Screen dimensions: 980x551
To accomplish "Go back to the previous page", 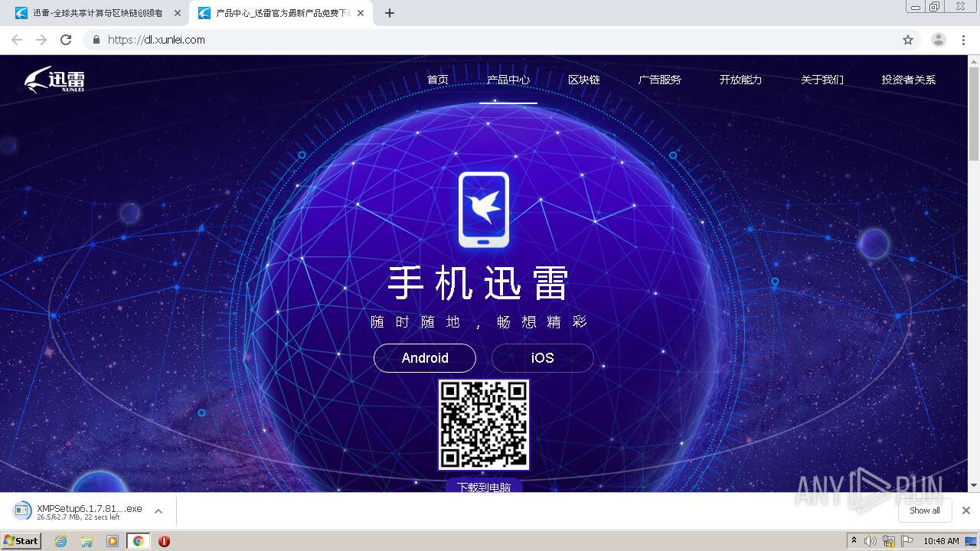I will 17,40.
